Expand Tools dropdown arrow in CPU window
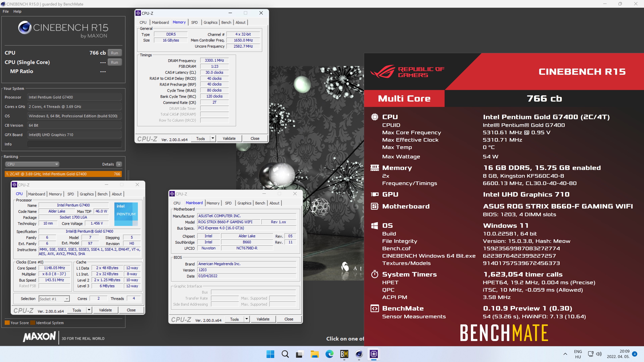 point(89,310)
